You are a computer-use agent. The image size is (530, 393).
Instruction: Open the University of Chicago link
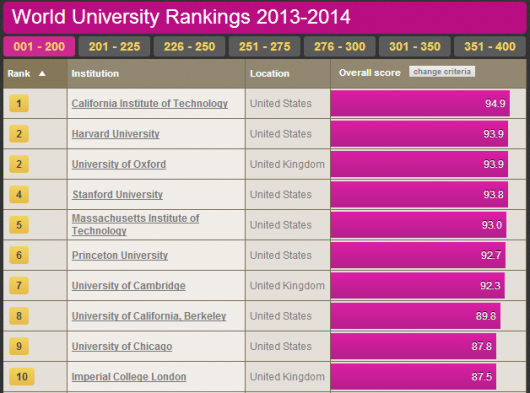(122, 346)
